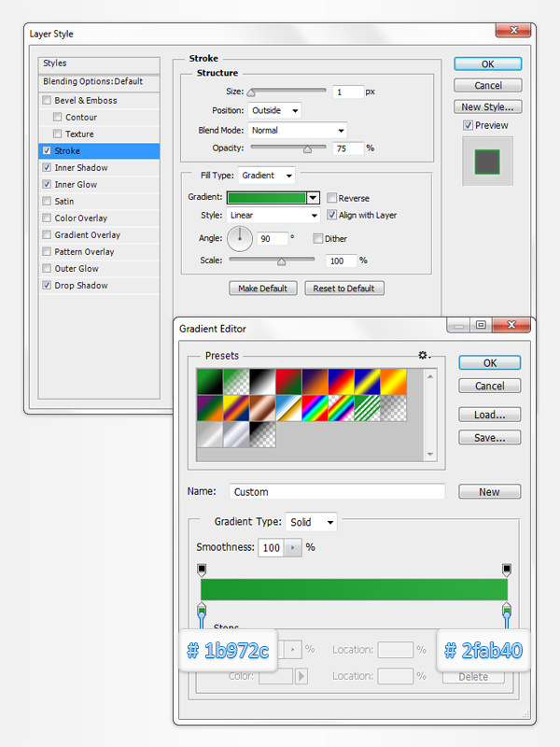Toggle the Dither checkbox
This screenshot has height=747, width=560.
tap(318, 239)
